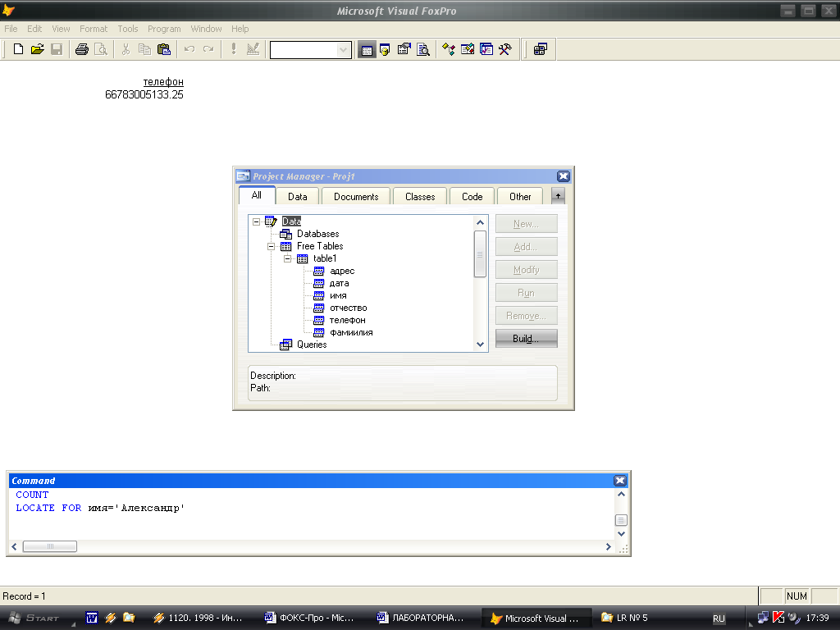Viewport: 840px width, 630px height.
Task: Switch to the Documents tab
Action: pyautogui.click(x=356, y=197)
